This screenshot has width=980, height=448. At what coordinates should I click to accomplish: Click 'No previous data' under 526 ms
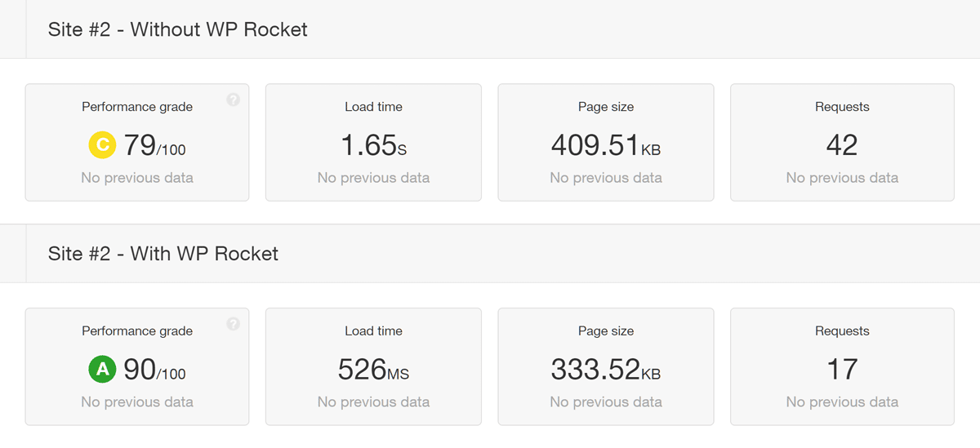[x=373, y=402]
